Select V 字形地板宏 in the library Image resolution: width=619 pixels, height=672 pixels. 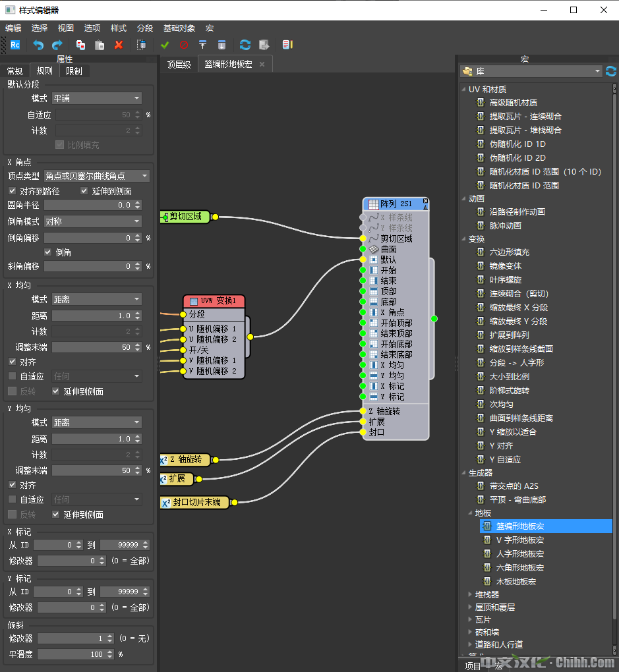click(x=519, y=540)
